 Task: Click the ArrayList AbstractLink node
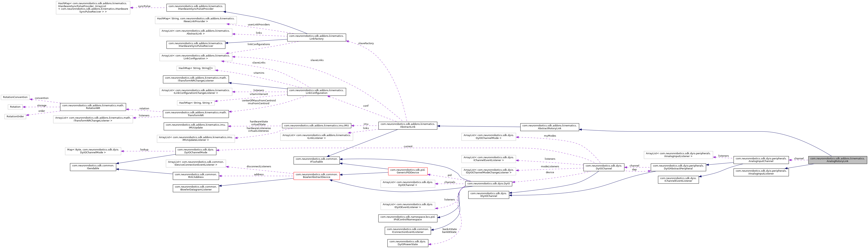pyautogui.click(x=196, y=32)
